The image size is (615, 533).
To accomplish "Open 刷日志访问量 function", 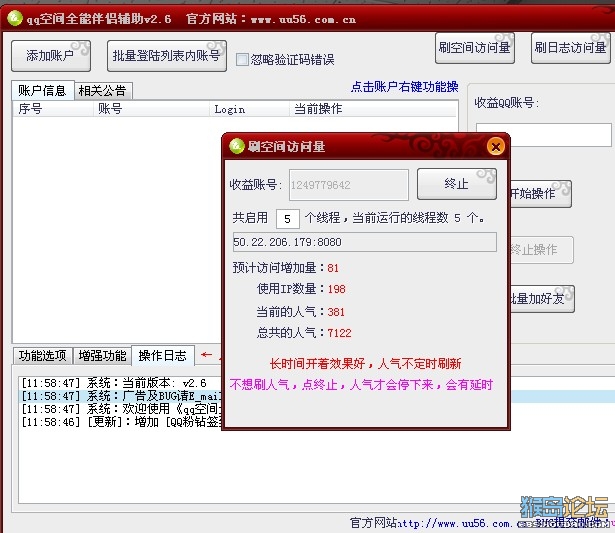I will tap(571, 48).
